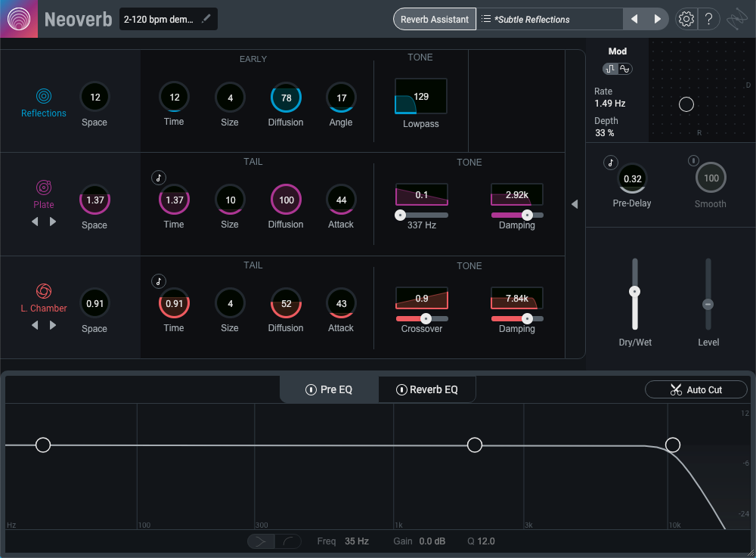This screenshot has height=558, width=756.
Task: Click the Reverb Assistant button
Action: click(435, 20)
